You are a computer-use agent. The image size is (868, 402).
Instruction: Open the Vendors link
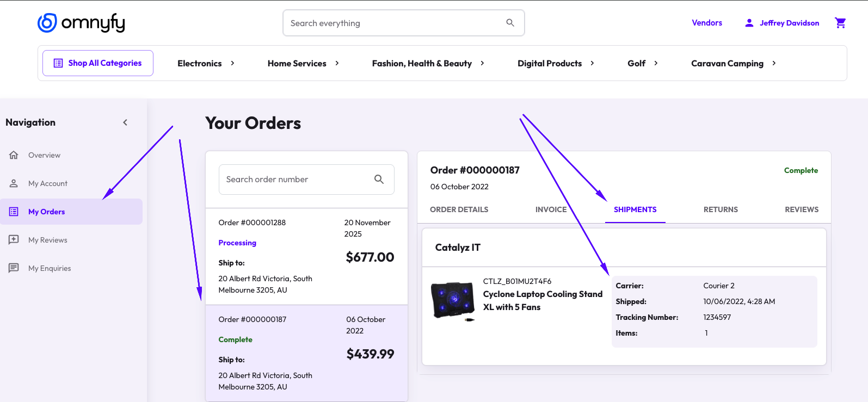(707, 23)
